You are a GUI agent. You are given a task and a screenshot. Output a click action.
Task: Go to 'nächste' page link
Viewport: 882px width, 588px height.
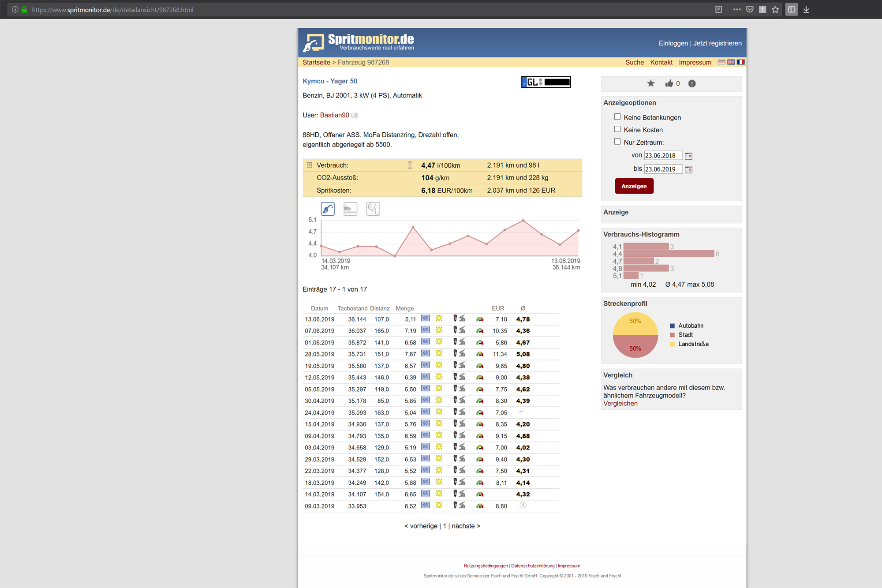[466, 526]
